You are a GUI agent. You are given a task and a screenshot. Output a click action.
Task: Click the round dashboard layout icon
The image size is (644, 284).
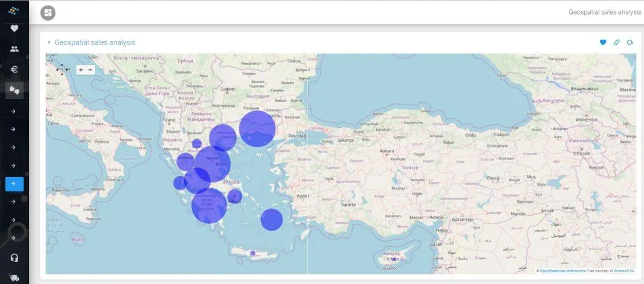tap(48, 13)
